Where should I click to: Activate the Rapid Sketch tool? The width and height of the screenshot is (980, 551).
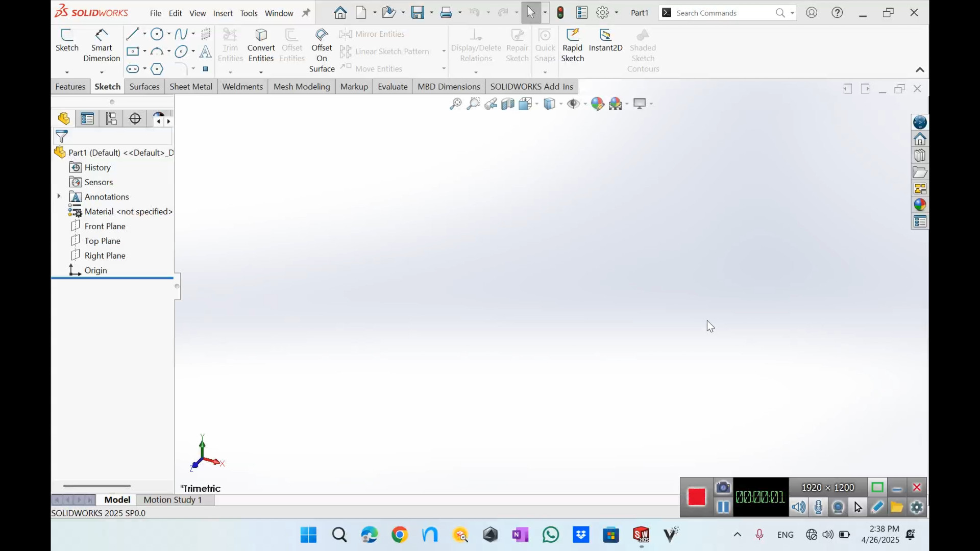pyautogui.click(x=572, y=45)
